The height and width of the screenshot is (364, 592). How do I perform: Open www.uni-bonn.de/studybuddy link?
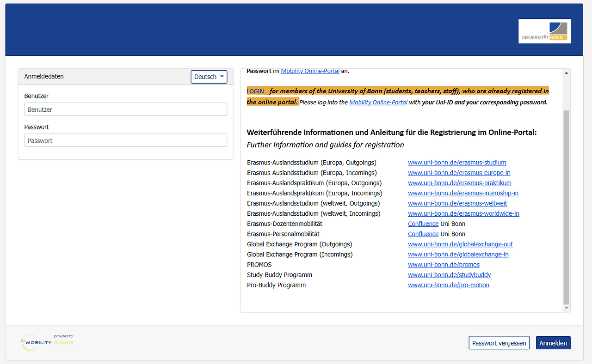coord(450,275)
